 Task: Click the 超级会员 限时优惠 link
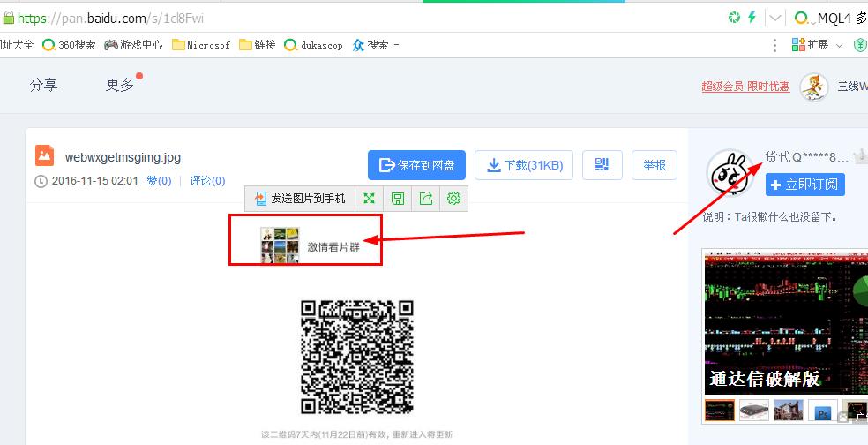pyautogui.click(x=745, y=87)
